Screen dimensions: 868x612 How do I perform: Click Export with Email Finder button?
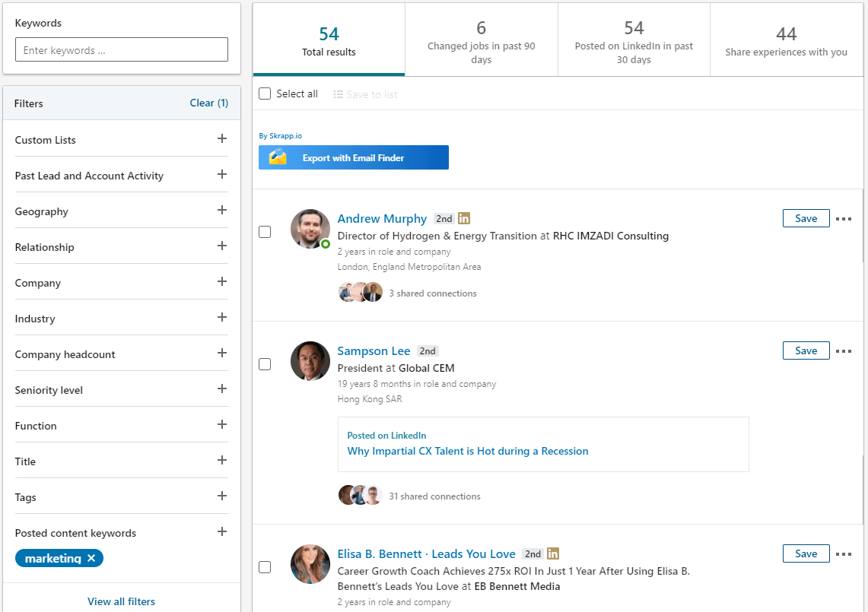click(x=353, y=157)
